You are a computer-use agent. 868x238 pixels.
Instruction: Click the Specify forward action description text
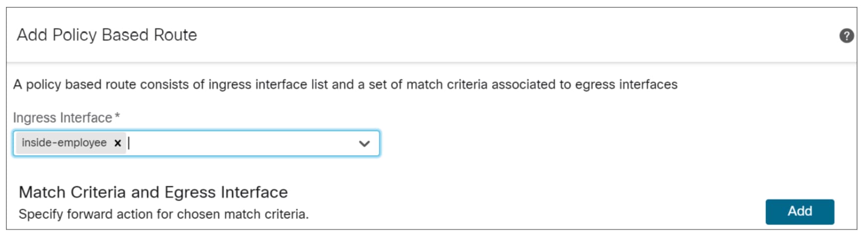[x=163, y=215]
